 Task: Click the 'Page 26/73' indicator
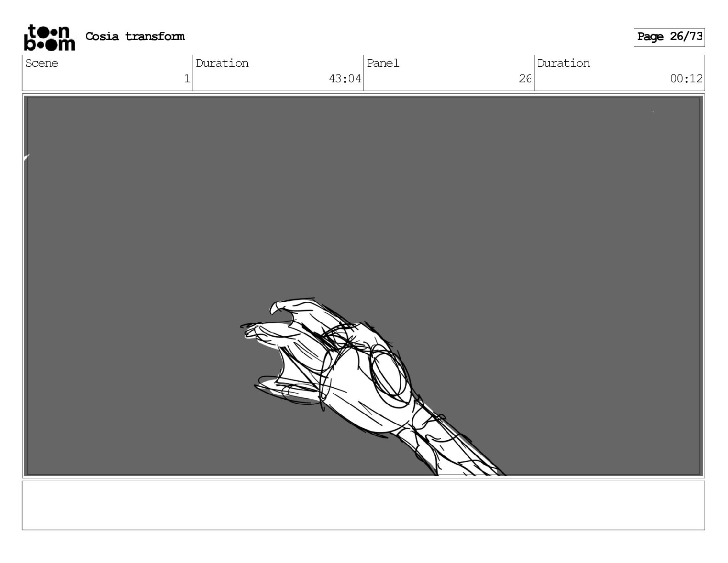point(669,37)
